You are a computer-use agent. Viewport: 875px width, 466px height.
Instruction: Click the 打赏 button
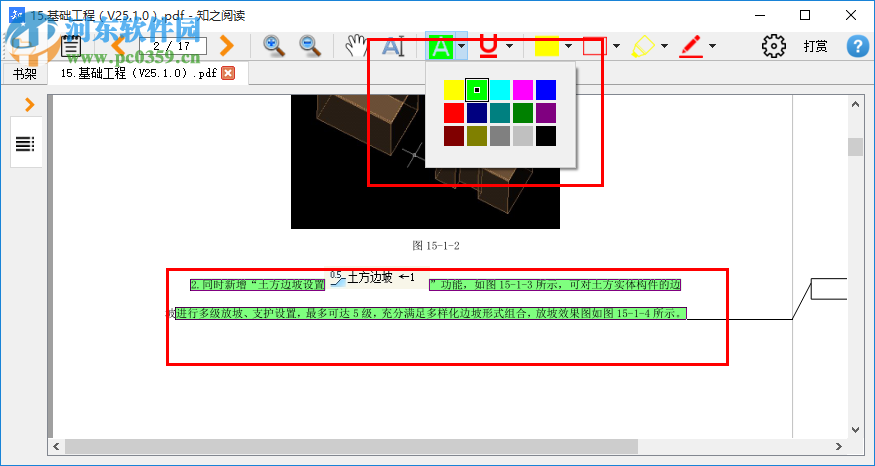(x=815, y=46)
